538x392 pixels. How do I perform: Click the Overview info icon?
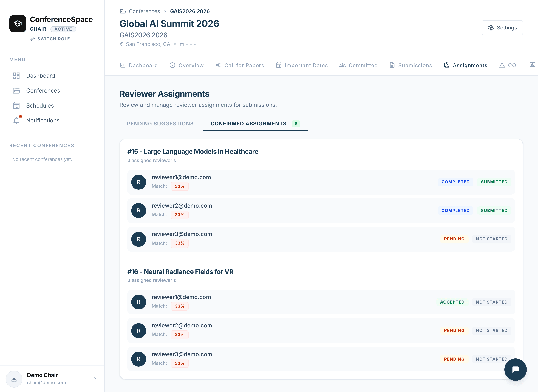pos(172,65)
